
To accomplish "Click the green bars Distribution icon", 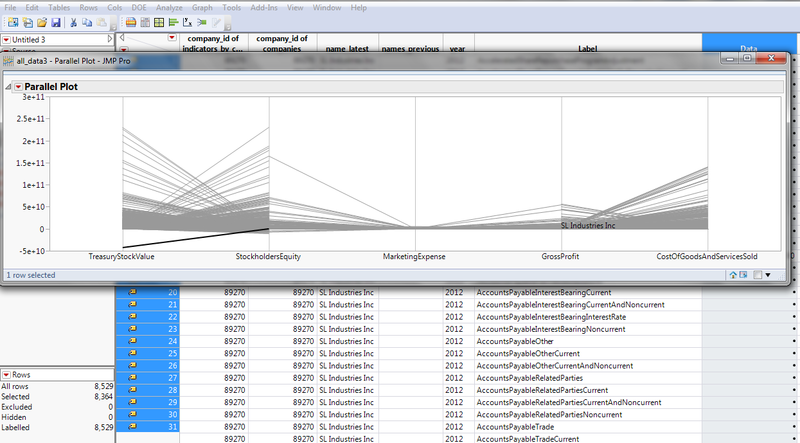I will (173, 22).
